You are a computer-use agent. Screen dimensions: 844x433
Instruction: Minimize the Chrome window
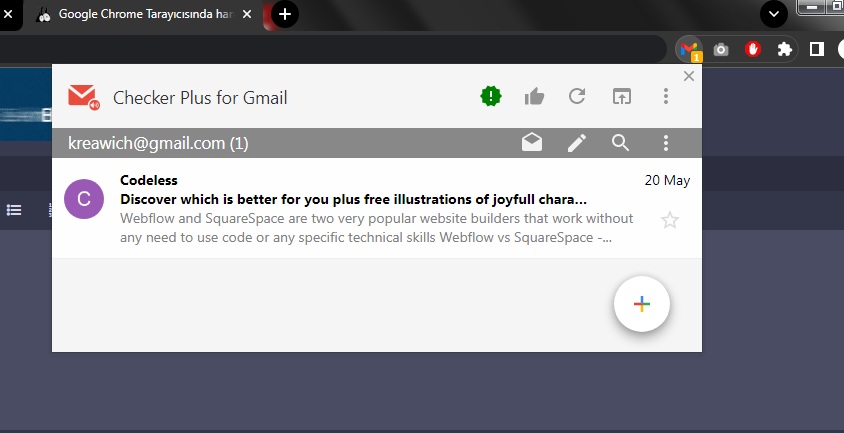(812, 7)
